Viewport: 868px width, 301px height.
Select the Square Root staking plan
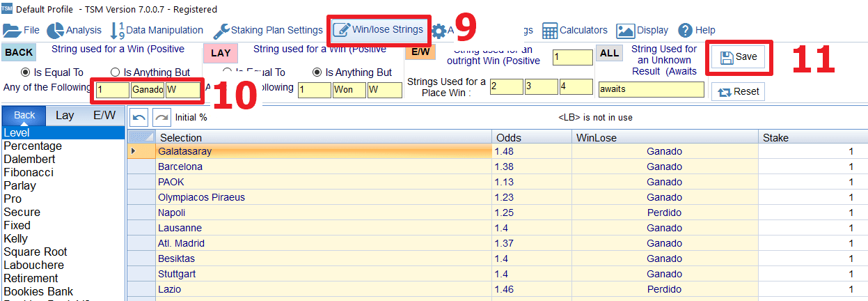pos(63,252)
